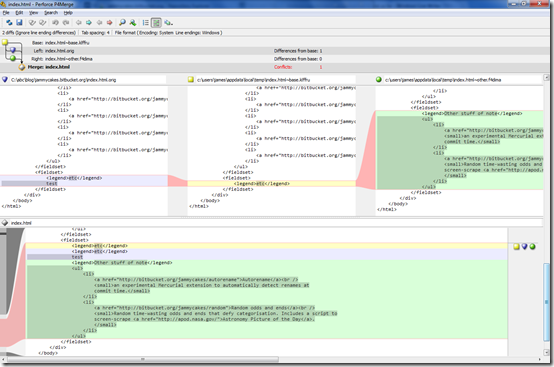Click 'Astronomy Picture of the Day' line

tap(204, 319)
